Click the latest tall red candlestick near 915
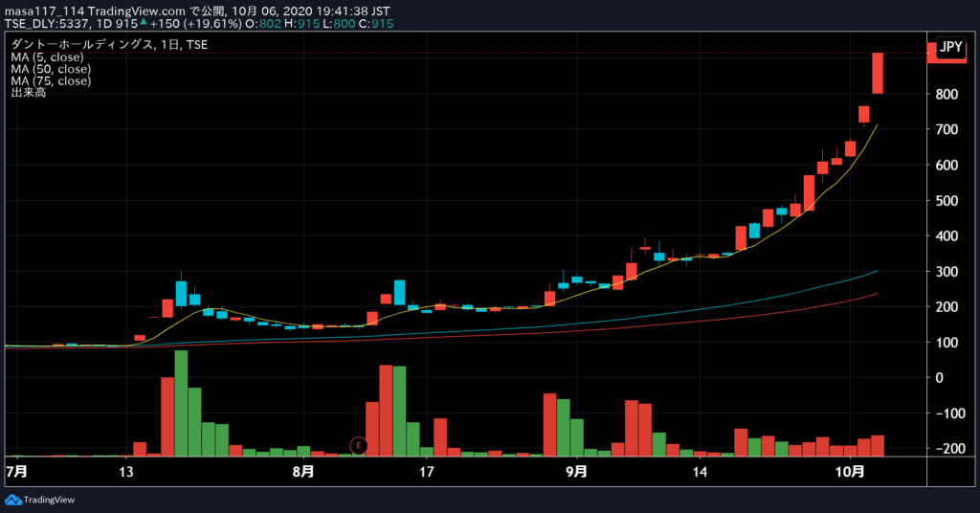 tap(878, 73)
